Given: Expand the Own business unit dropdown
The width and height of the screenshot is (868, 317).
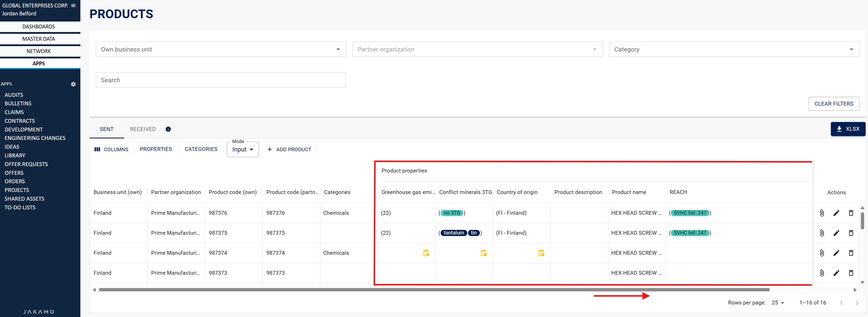Looking at the screenshot, I should (x=221, y=49).
